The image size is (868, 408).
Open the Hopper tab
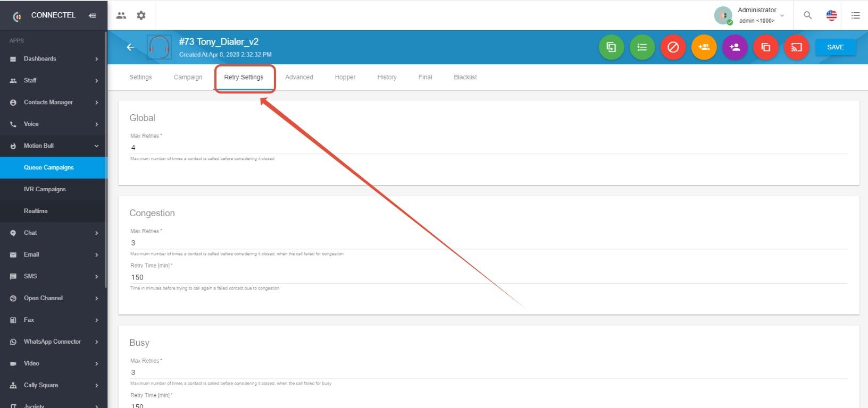[x=345, y=77]
